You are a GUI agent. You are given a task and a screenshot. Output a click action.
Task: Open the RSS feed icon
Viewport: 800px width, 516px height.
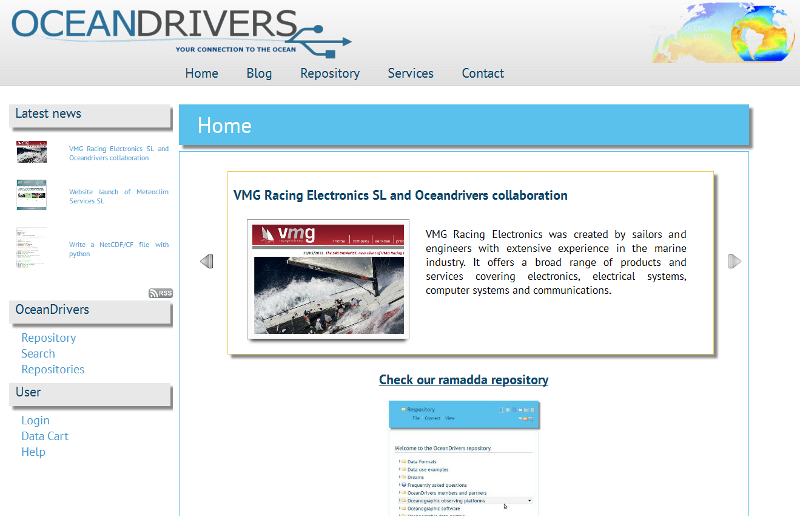click(161, 293)
